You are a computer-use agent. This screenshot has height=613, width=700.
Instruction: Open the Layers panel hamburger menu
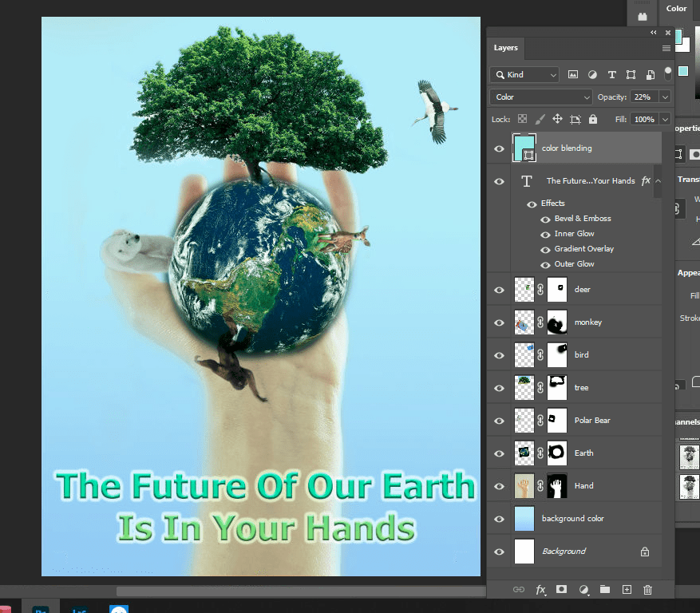(666, 48)
